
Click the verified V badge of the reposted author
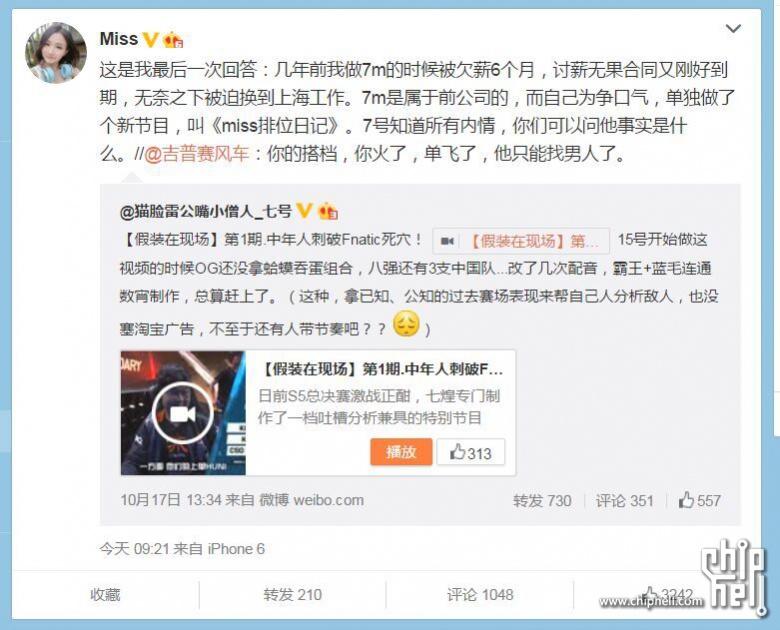[303, 210]
